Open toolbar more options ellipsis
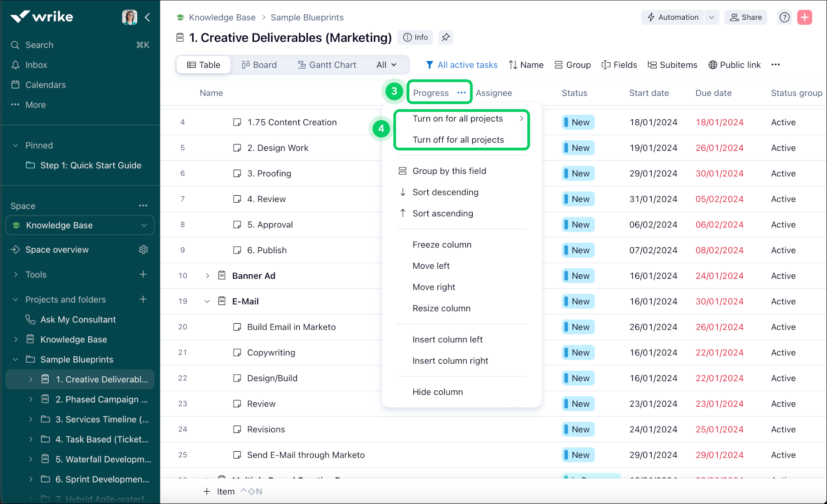The height and width of the screenshot is (504, 827). point(776,65)
